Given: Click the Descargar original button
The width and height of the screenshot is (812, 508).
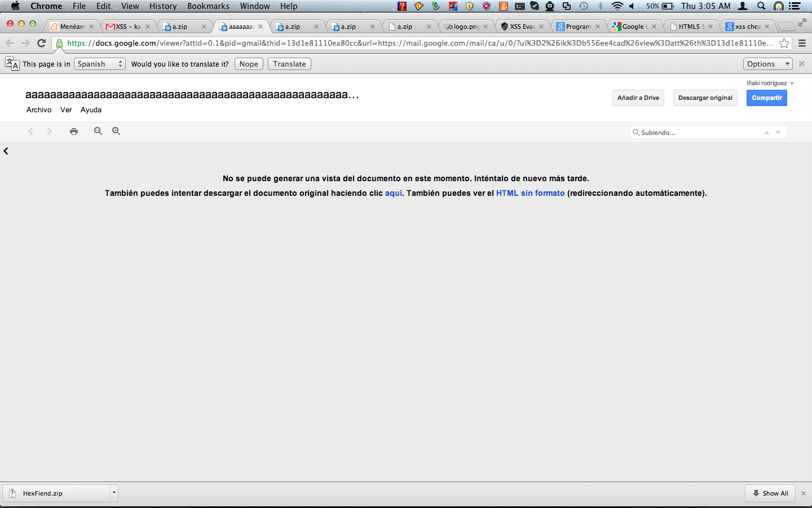Looking at the screenshot, I should tap(705, 98).
